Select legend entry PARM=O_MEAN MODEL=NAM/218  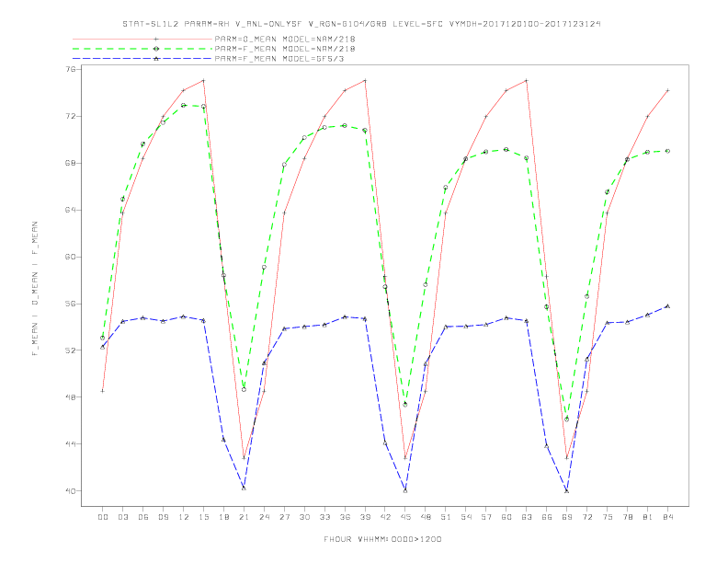click(x=285, y=39)
